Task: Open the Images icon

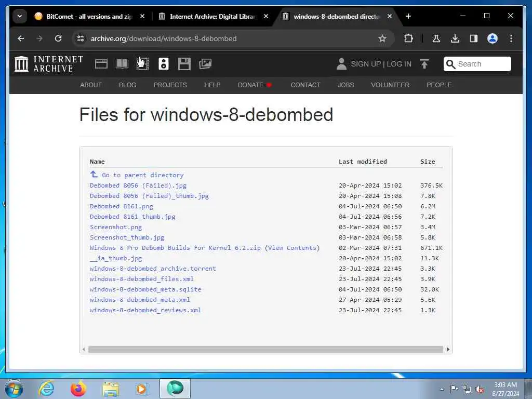Action: tap(205, 64)
